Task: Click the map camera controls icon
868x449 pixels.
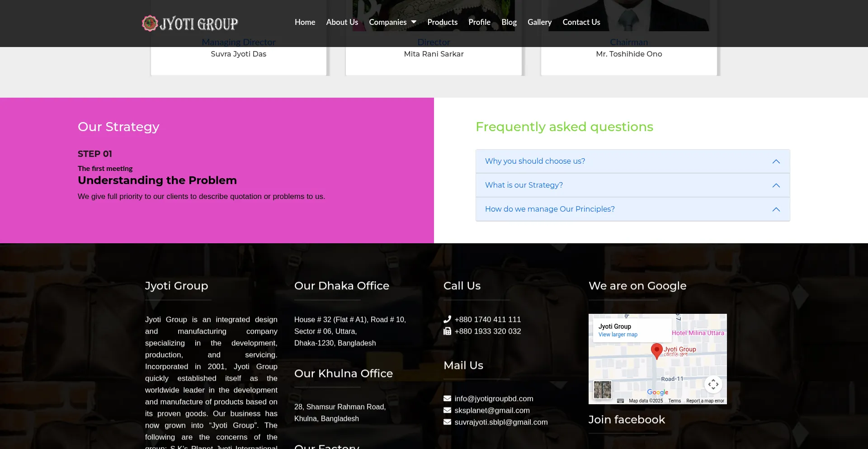Action: click(713, 384)
